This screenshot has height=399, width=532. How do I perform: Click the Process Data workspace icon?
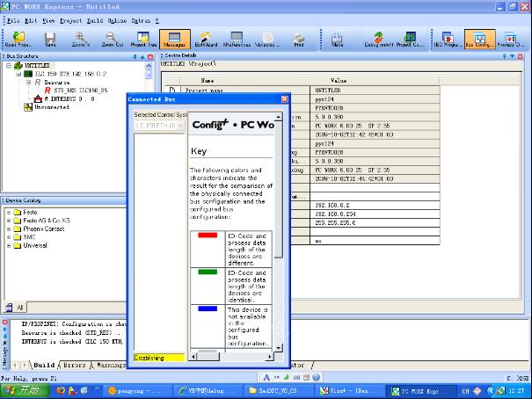coord(509,39)
